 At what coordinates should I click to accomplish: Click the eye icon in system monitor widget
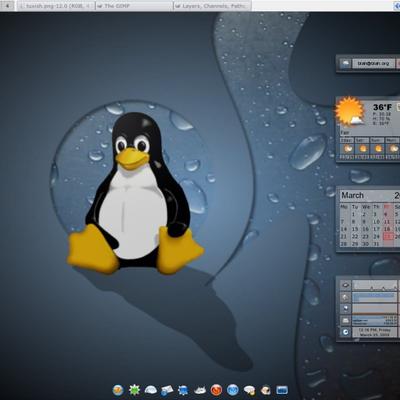click(x=346, y=285)
